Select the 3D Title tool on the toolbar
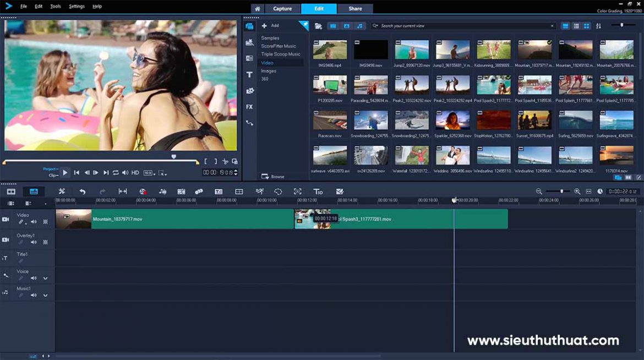This screenshot has width=644, height=360. (319, 191)
